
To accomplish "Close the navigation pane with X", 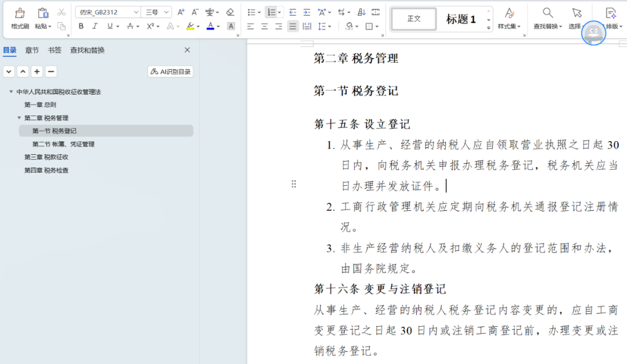I will pos(187,50).
